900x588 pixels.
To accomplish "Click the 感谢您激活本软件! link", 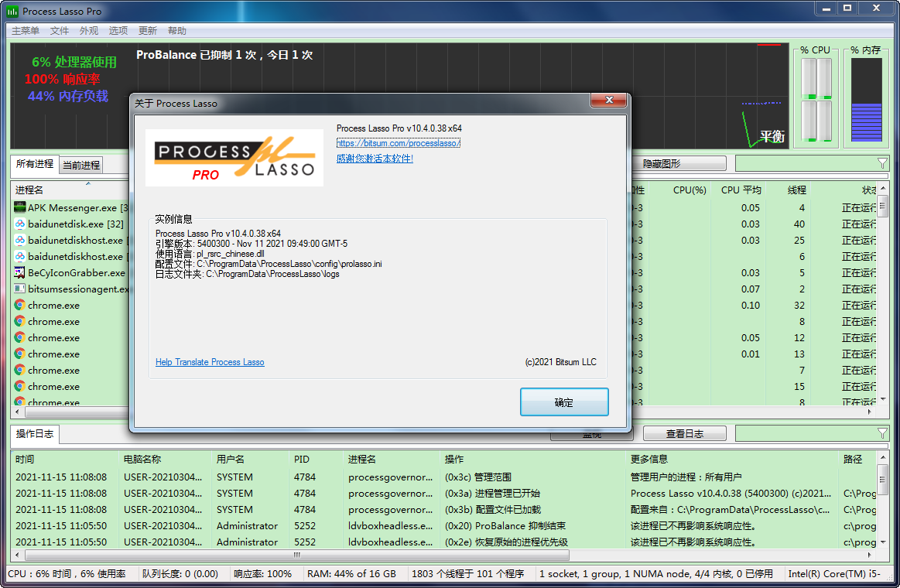I will click(375, 159).
